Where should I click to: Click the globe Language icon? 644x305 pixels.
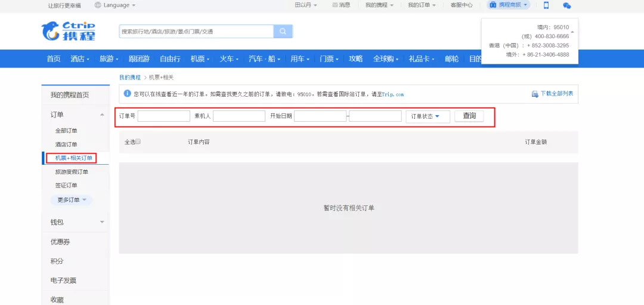pos(98,5)
